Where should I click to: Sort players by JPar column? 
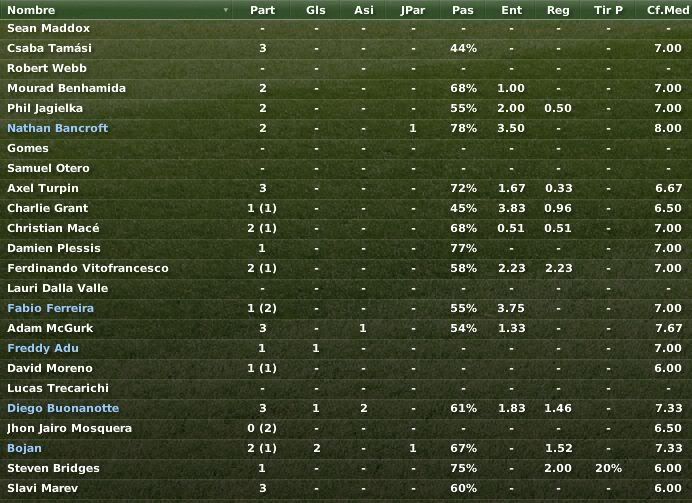[413, 10]
